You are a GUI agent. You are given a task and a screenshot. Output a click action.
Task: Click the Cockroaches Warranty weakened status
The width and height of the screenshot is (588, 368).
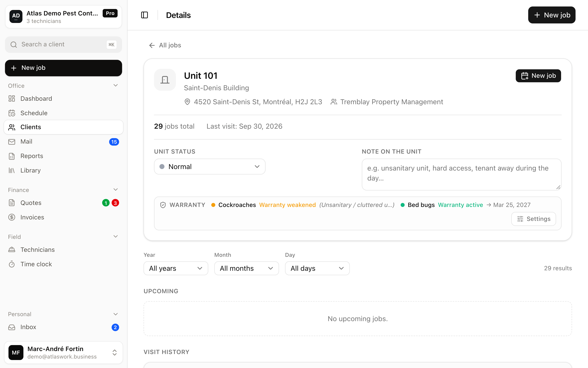pyautogui.click(x=287, y=205)
